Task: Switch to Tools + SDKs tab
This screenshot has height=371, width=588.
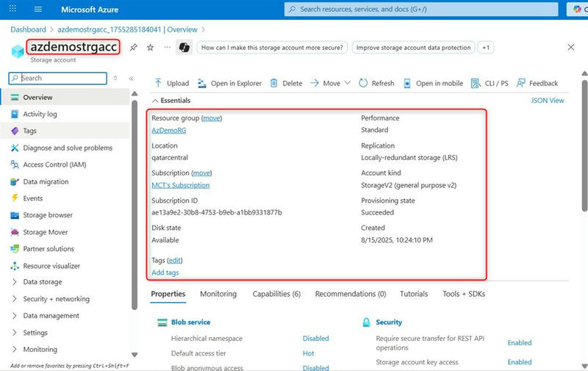Action: [x=464, y=294]
